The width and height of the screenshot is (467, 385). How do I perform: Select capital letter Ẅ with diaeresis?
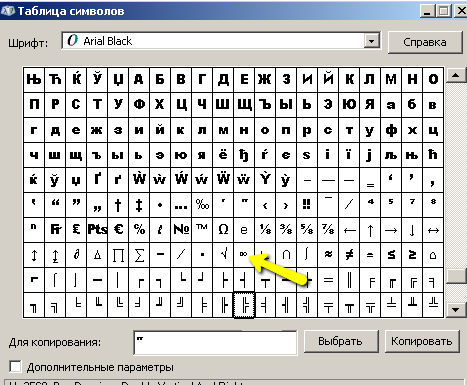coord(223,180)
